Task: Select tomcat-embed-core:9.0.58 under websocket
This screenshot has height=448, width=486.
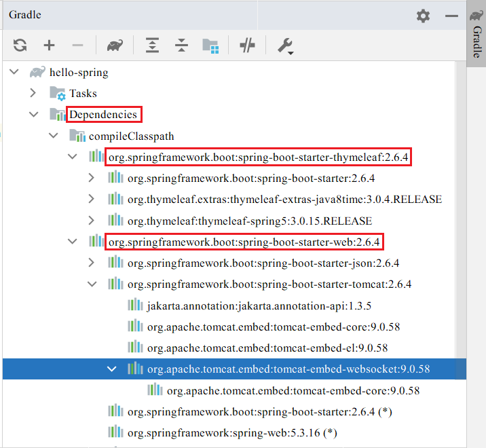Action: 293,391
